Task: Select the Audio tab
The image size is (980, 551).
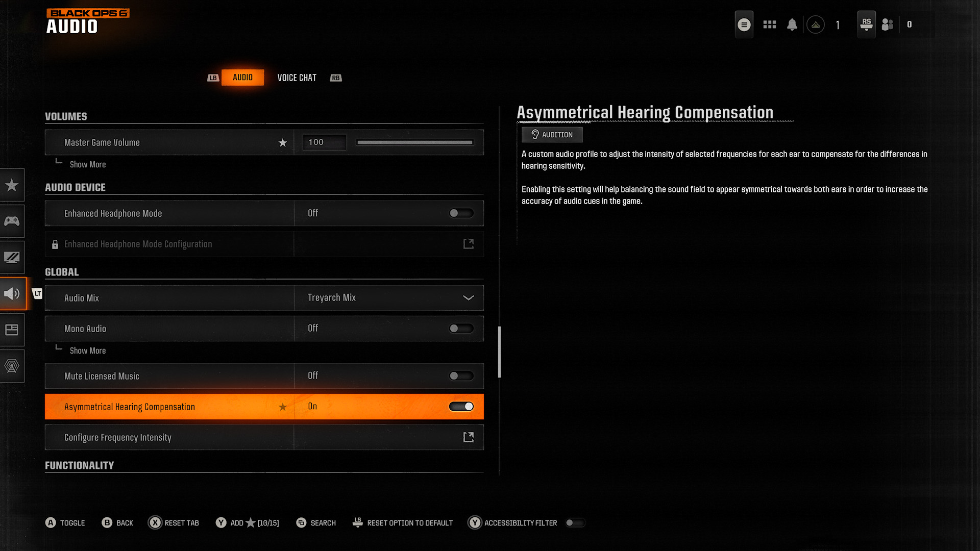Action: 242,77
